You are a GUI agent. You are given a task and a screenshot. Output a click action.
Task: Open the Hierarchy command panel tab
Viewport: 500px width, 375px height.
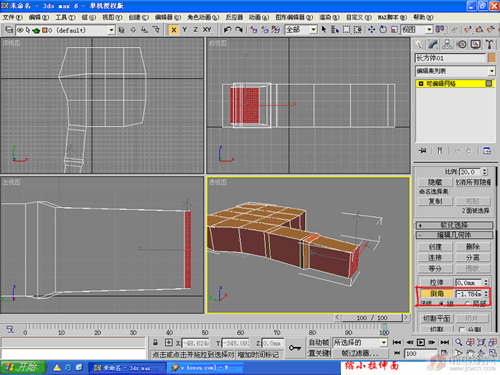pos(447,45)
